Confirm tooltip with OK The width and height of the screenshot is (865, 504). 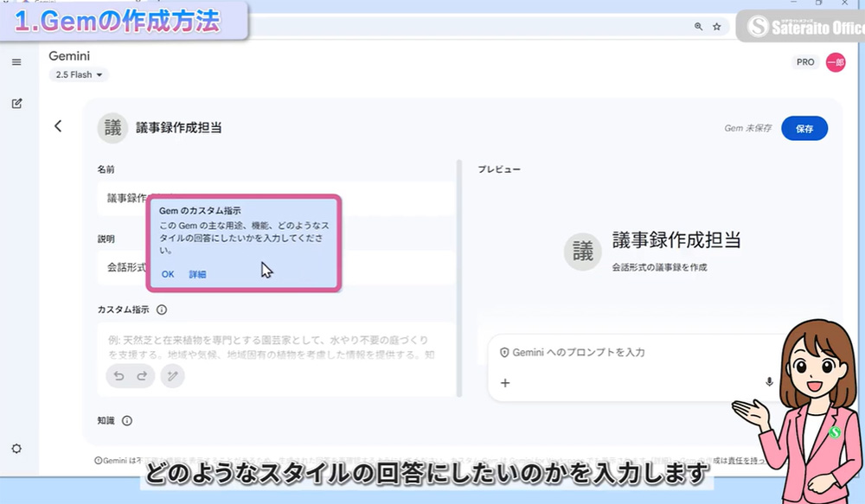pos(168,274)
